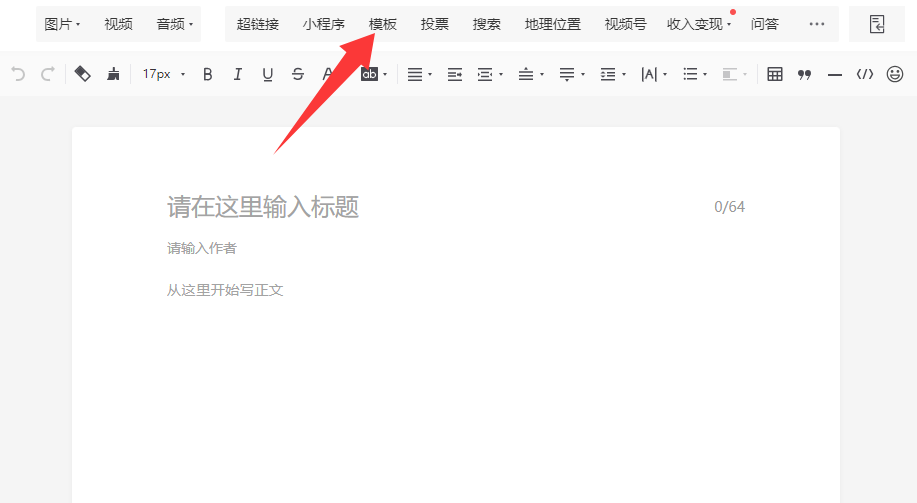Open the more options ellipsis

[x=816, y=24]
